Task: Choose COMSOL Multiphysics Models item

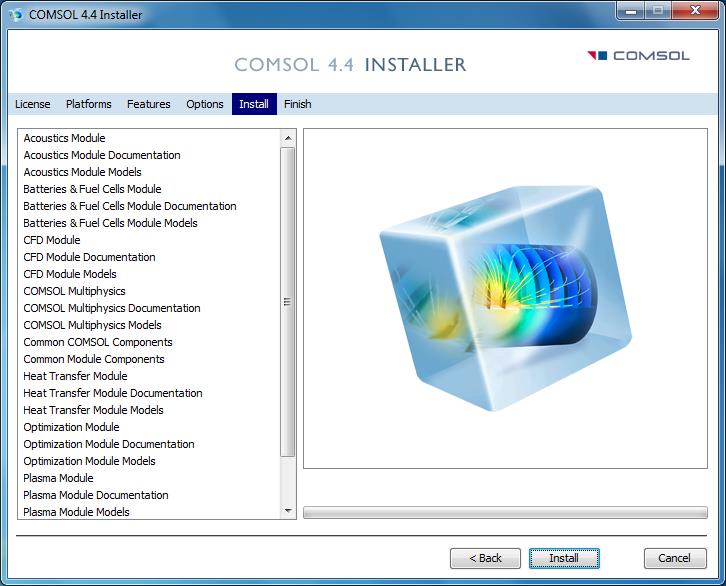Action: 92,325
